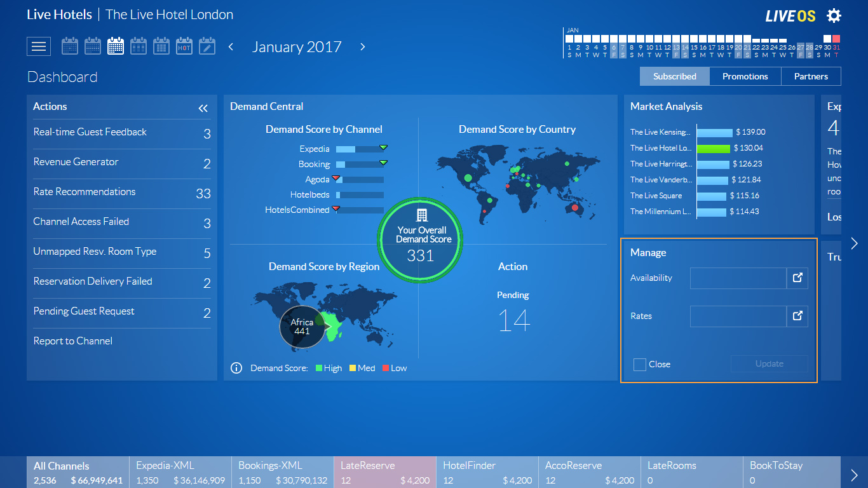Click The Live Hotel green price bar
Image resolution: width=868 pixels, height=488 pixels.
click(715, 147)
